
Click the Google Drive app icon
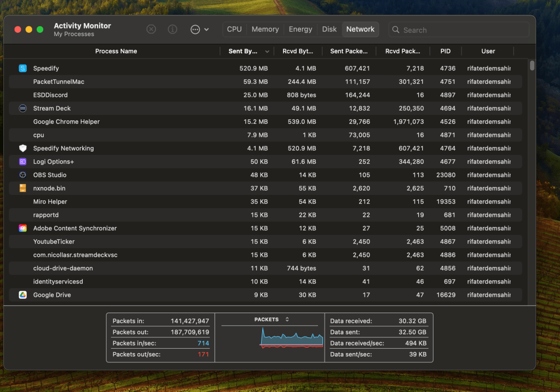coord(22,295)
